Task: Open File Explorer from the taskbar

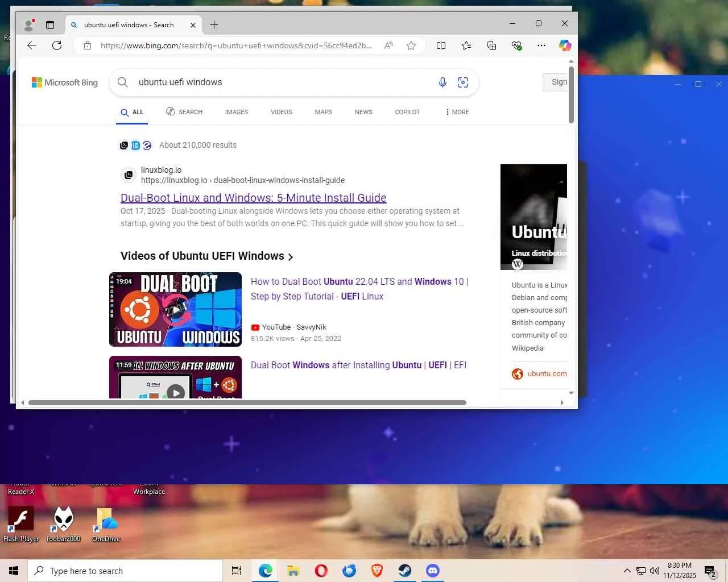Action: tap(293, 571)
